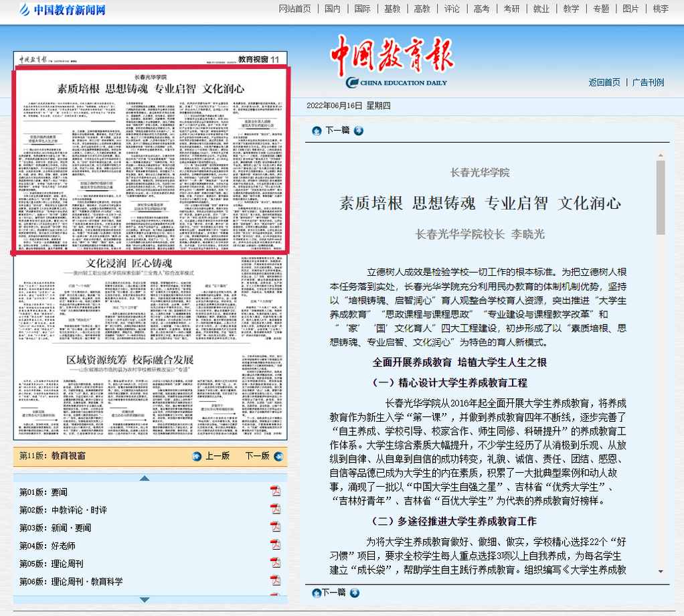
Task: Select 区域资源统筹 校际融合发展 article on thumbnail
Action: 129,395
